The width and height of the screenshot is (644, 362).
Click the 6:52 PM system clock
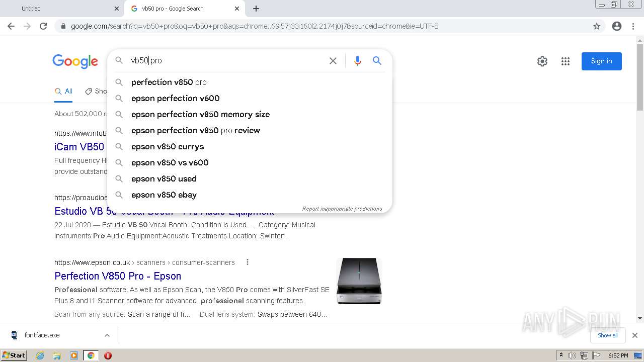[x=618, y=355]
